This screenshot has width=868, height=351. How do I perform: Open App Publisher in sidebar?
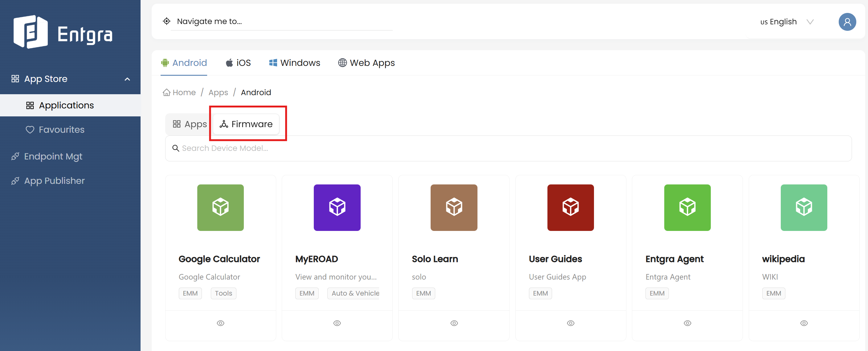70,181
